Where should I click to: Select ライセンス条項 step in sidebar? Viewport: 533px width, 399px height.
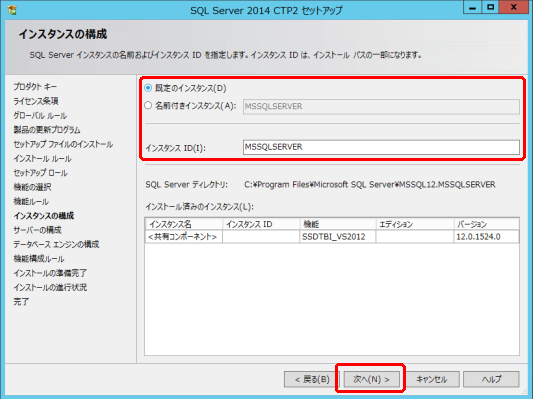[x=36, y=101]
